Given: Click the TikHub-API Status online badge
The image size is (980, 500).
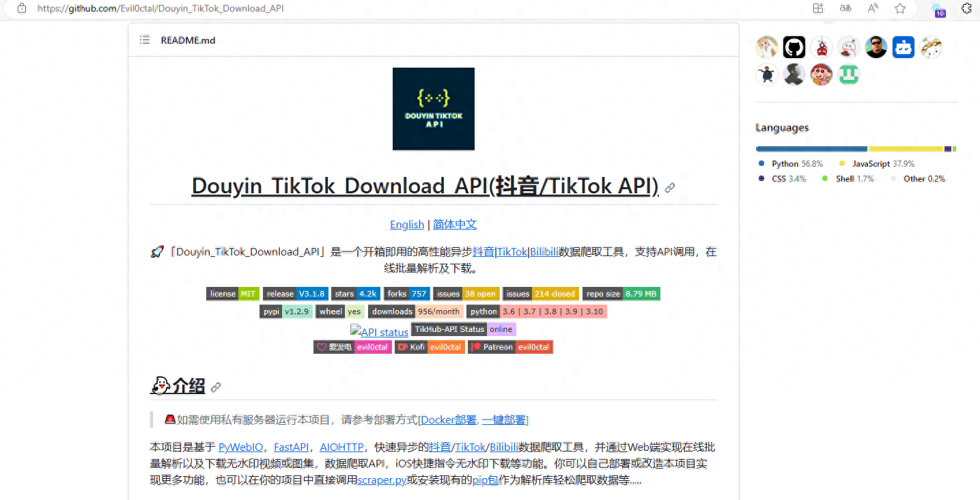Looking at the screenshot, I should point(464,329).
